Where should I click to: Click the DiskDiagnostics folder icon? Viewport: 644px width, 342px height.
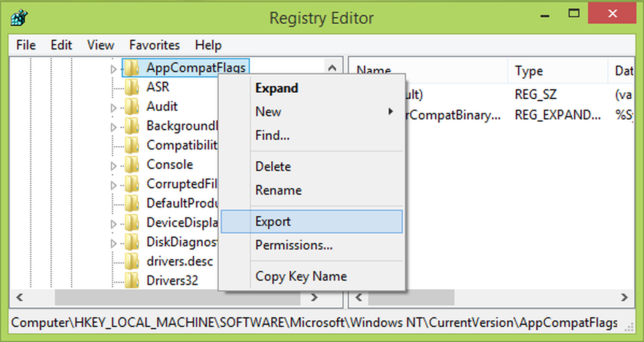point(131,242)
